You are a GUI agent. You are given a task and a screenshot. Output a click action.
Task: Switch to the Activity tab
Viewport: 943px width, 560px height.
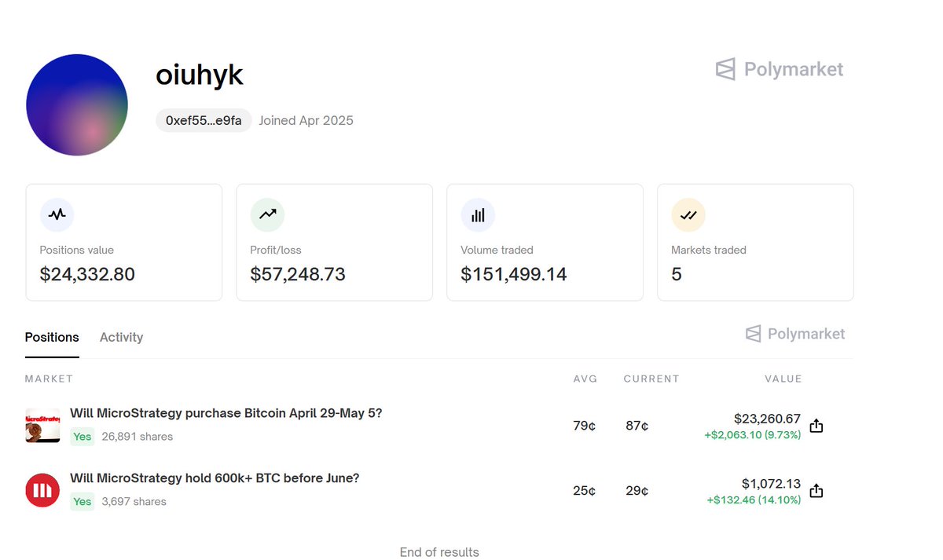coord(121,338)
